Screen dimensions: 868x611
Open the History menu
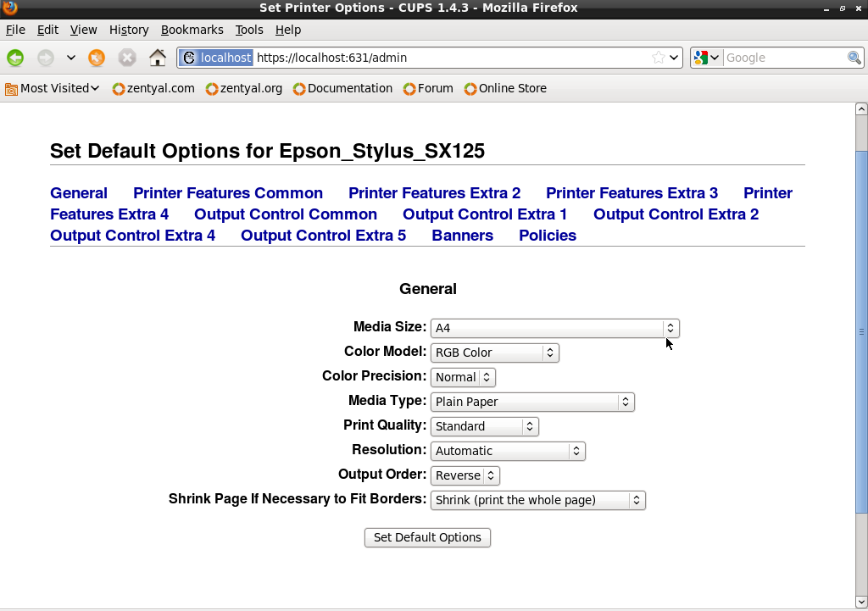click(x=129, y=30)
